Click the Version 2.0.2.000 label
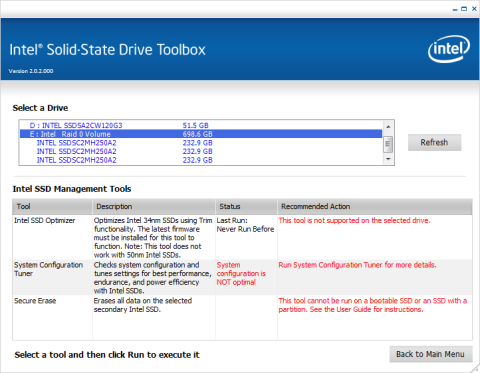Screen dimensions: 480x373 (x=31, y=71)
